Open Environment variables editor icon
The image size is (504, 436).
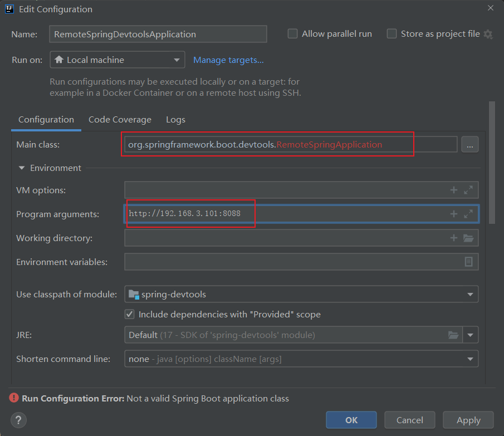[468, 262]
